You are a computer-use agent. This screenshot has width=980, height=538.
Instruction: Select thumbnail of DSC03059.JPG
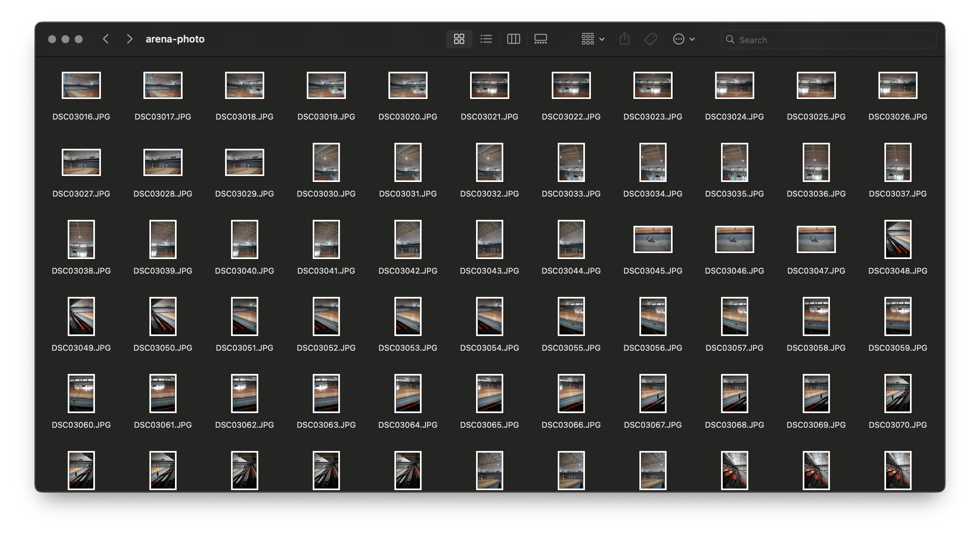click(x=898, y=316)
